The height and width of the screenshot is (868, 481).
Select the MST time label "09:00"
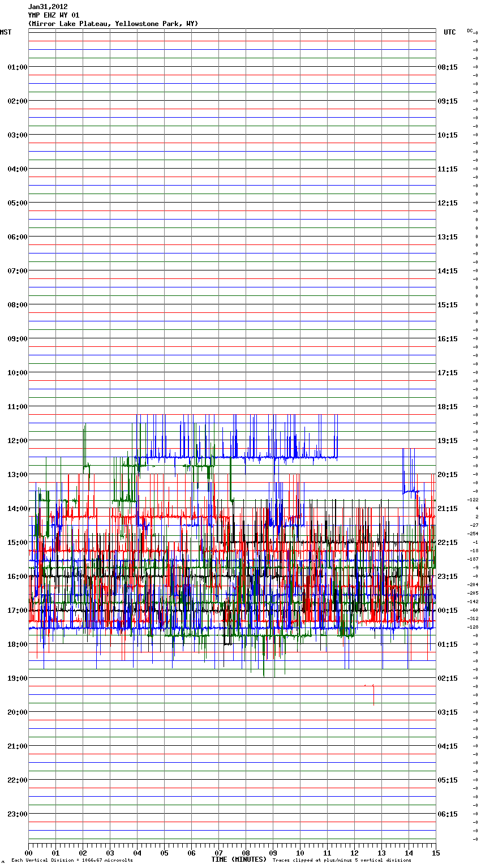coord(18,339)
